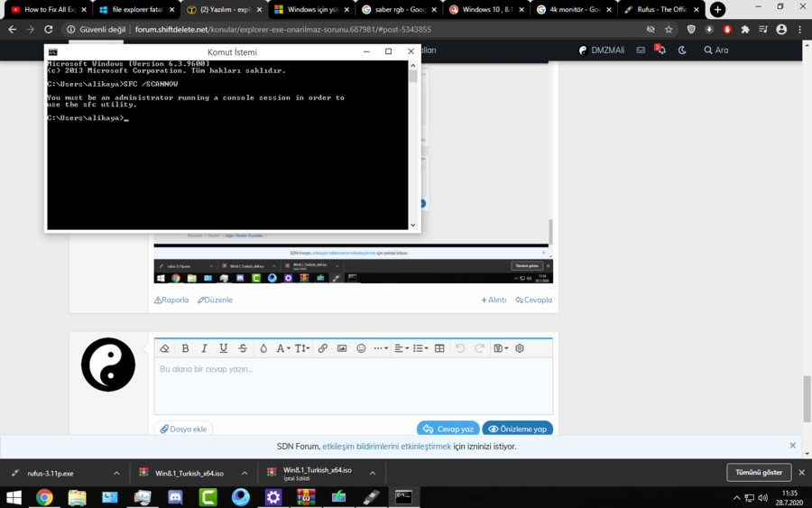Click the editor settings gear icon
The image size is (812, 508).
pyautogui.click(x=520, y=348)
